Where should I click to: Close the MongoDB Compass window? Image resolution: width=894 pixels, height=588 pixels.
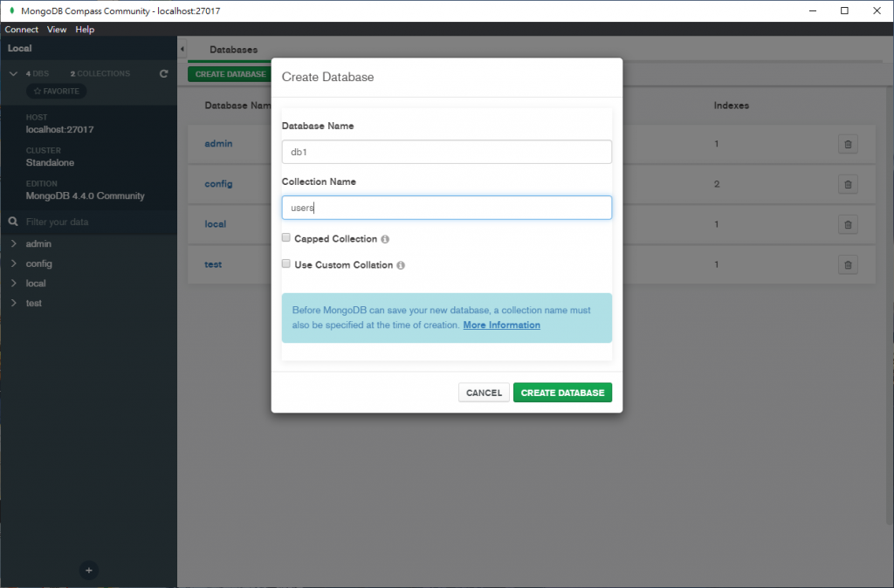[x=877, y=10]
